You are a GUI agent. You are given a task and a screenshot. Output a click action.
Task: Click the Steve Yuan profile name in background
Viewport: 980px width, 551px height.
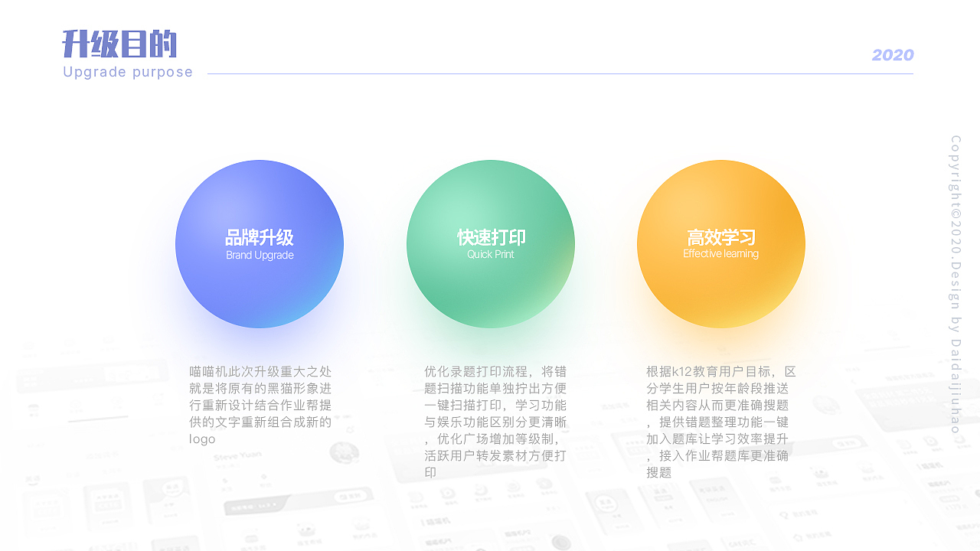click(x=237, y=455)
